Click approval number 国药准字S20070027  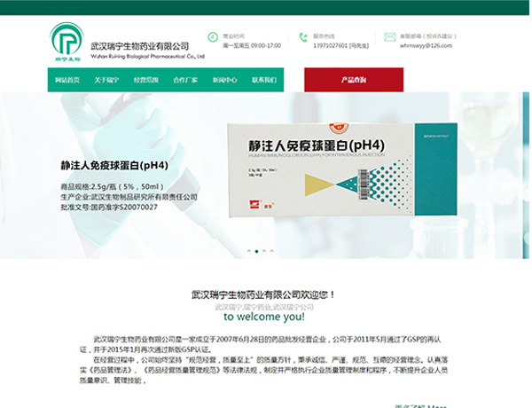[124, 207]
